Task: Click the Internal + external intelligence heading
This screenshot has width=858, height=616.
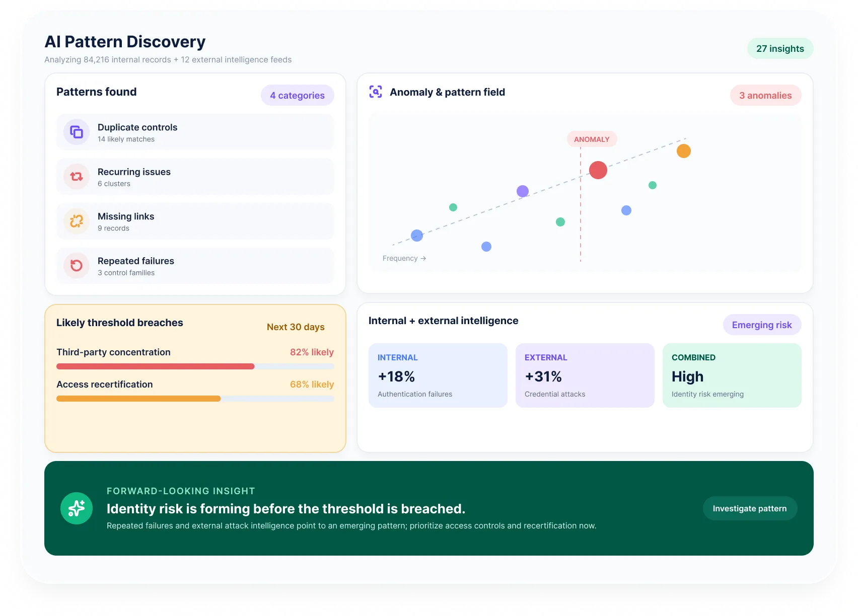Action: (443, 321)
